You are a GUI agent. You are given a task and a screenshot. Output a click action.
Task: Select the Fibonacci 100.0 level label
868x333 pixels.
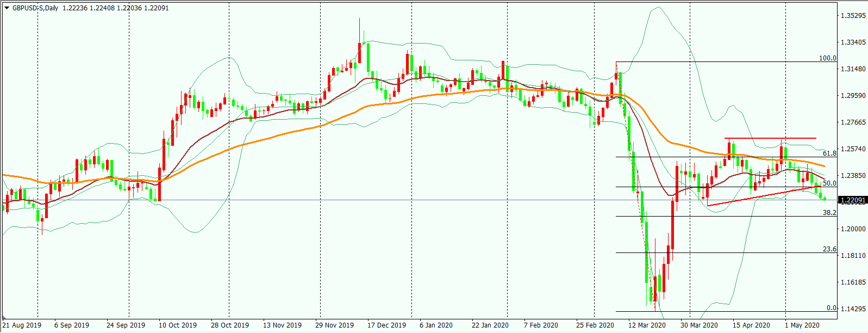828,58
